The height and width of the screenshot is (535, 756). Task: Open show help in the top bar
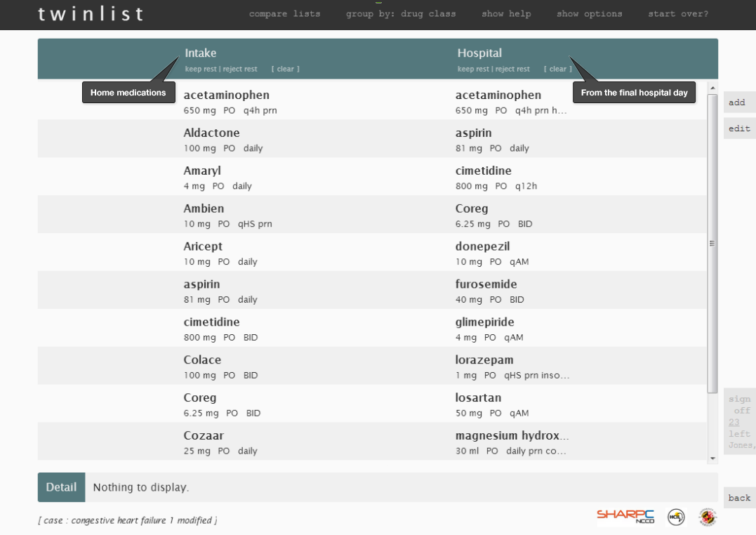[506, 14]
